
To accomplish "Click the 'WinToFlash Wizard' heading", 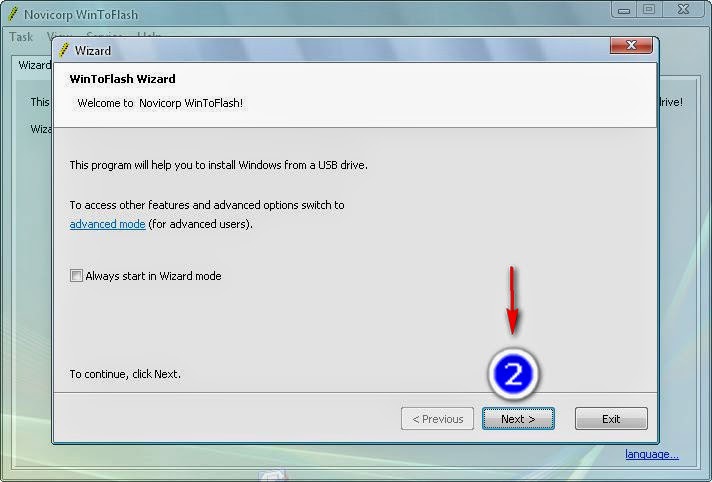I will pos(123,79).
